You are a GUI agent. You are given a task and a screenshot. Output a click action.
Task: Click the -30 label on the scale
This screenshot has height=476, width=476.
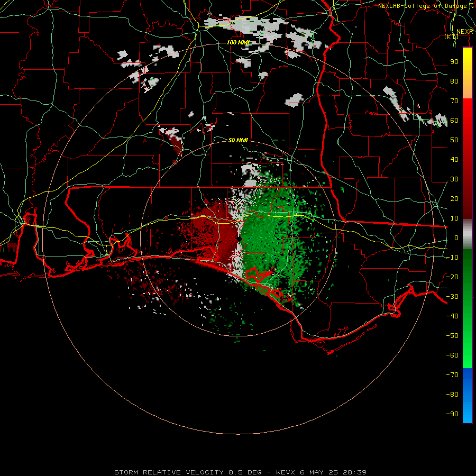point(452,297)
